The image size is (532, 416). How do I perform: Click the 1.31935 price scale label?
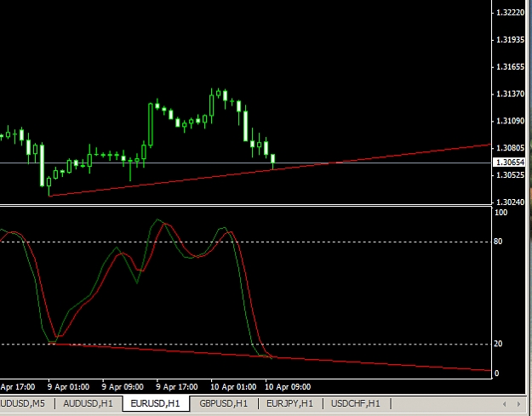coord(510,40)
